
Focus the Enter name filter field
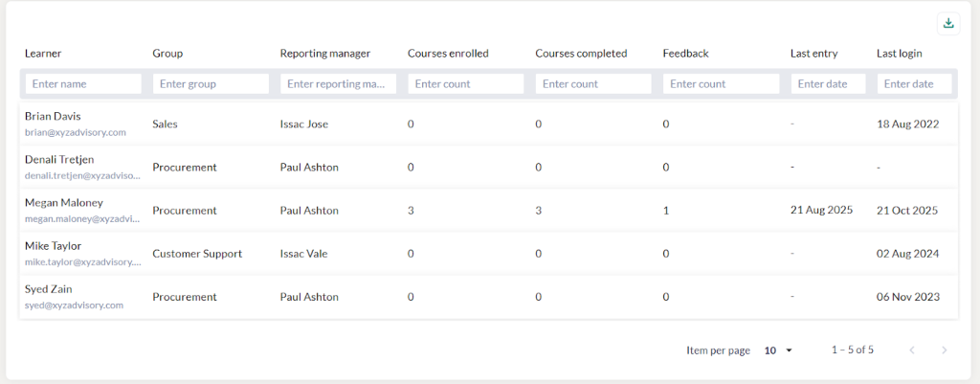click(x=83, y=84)
